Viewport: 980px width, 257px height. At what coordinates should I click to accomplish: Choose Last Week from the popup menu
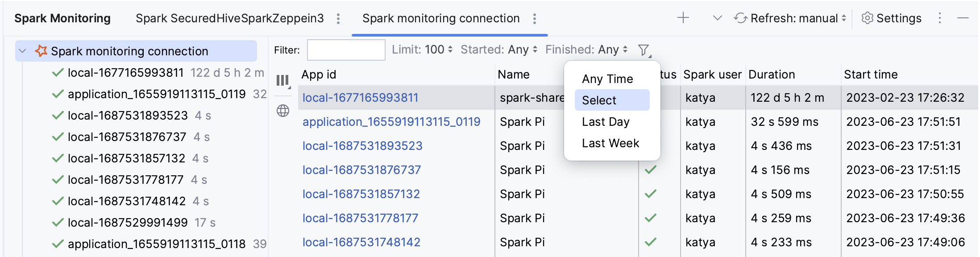(610, 143)
